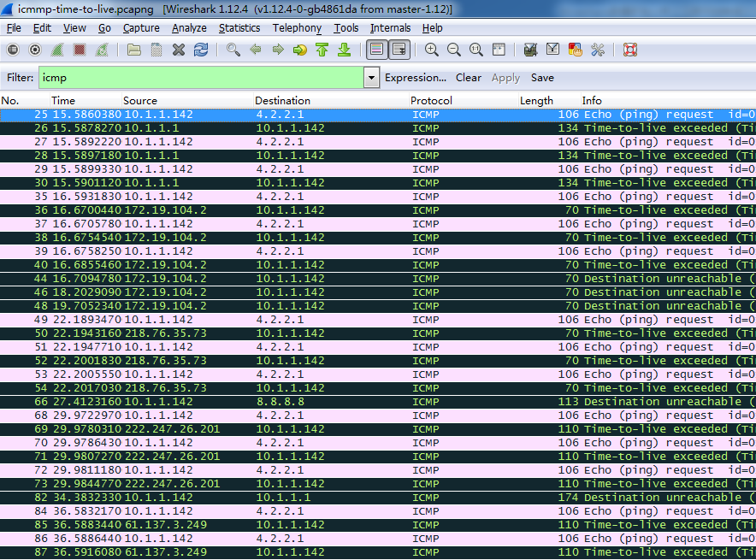The width and height of the screenshot is (756, 560).
Task: Toggle auto scroll in live capture
Action: [x=399, y=50]
